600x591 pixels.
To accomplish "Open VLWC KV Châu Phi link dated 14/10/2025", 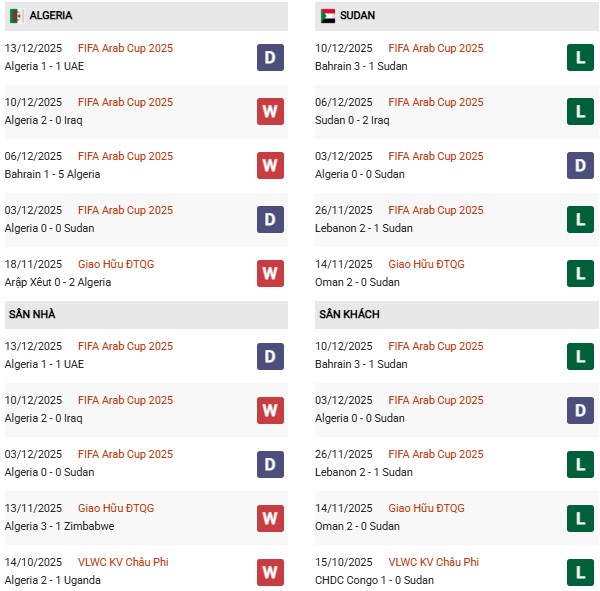I will point(123,562).
